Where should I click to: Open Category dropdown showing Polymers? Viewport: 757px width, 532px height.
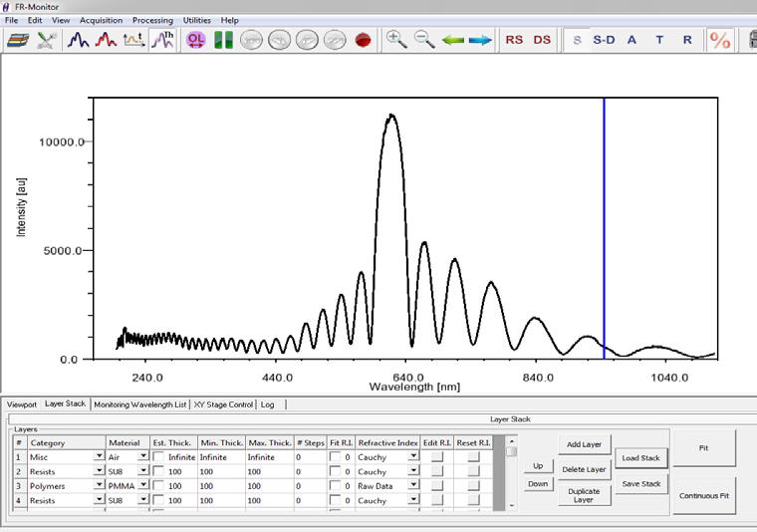99,485
